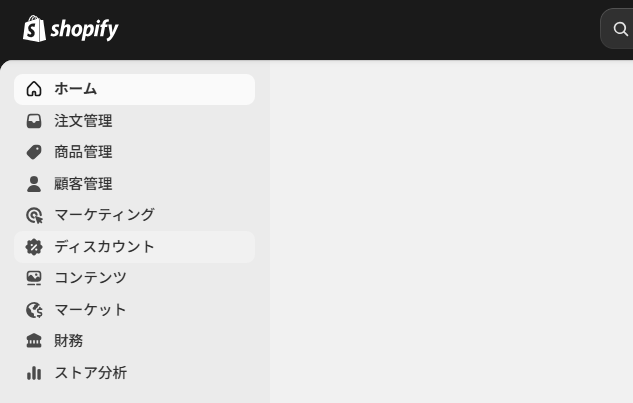This screenshot has width=633, height=403.
Task: Click the orders inbox icon
Action: [x=34, y=121]
